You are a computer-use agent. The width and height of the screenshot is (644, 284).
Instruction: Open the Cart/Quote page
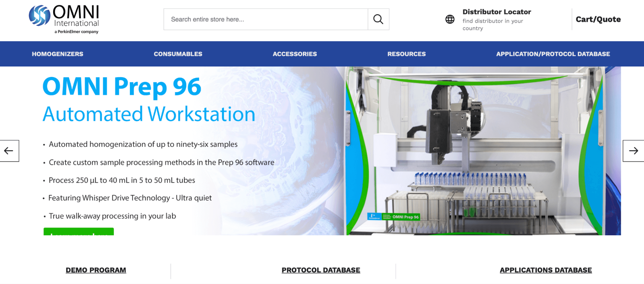pos(598,19)
